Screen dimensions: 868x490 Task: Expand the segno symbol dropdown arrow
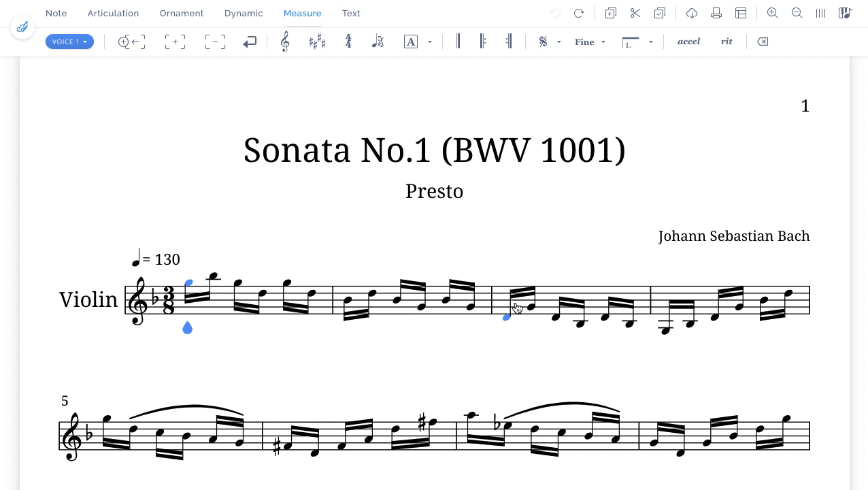(x=559, y=42)
